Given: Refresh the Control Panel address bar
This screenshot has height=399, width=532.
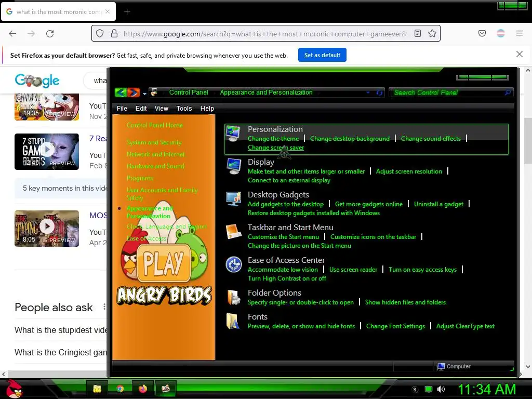Looking at the screenshot, I should [379, 92].
